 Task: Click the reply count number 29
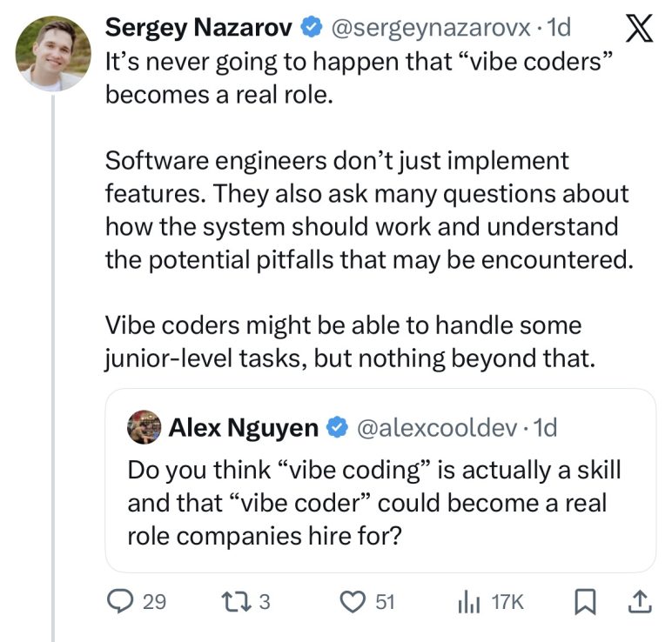[153, 601]
